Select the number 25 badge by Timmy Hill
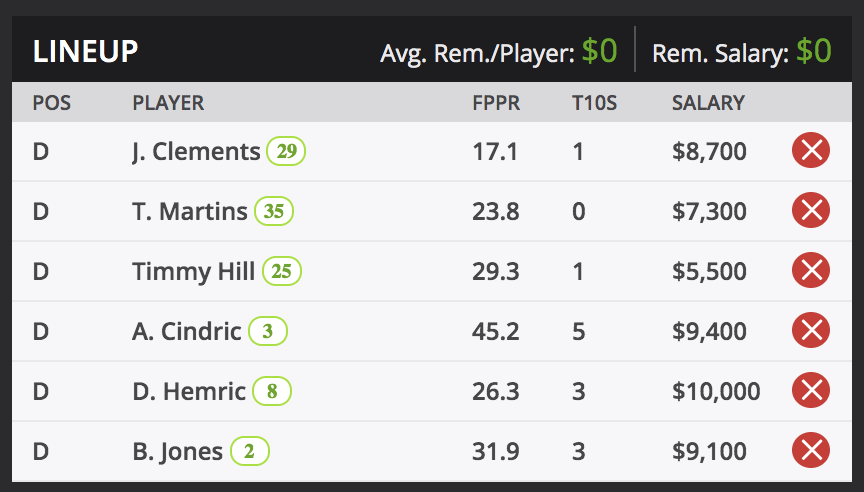This screenshot has width=864, height=492. (x=282, y=272)
